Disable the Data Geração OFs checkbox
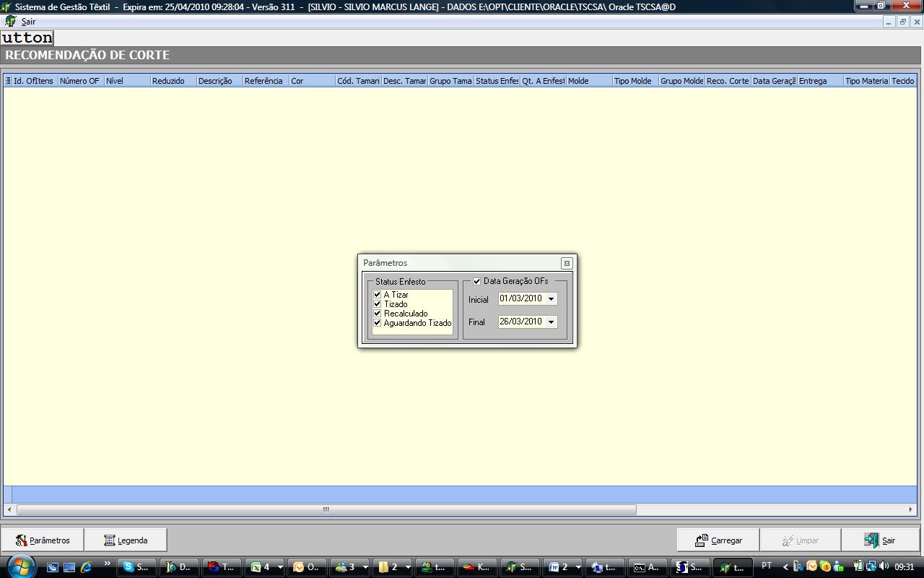 click(476, 281)
